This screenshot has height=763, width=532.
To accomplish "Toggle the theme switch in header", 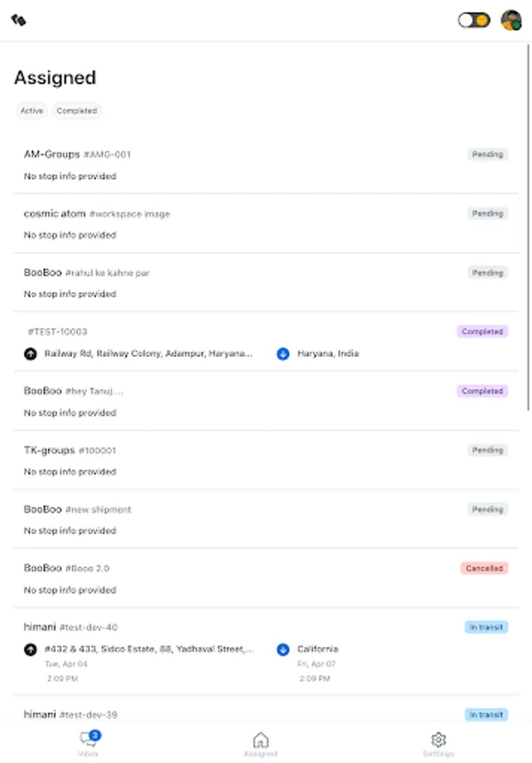I will click(474, 19).
